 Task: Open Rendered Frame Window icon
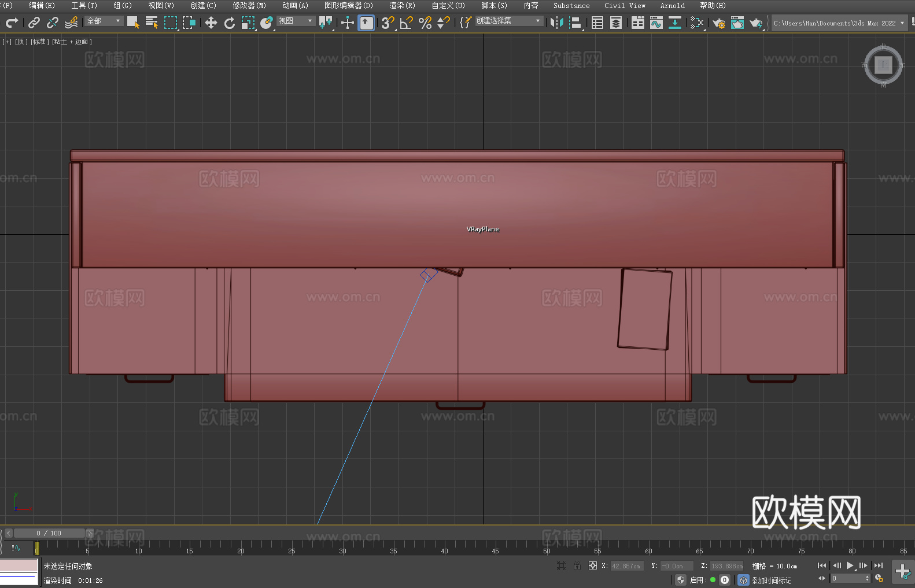click(x=737, y=23)
